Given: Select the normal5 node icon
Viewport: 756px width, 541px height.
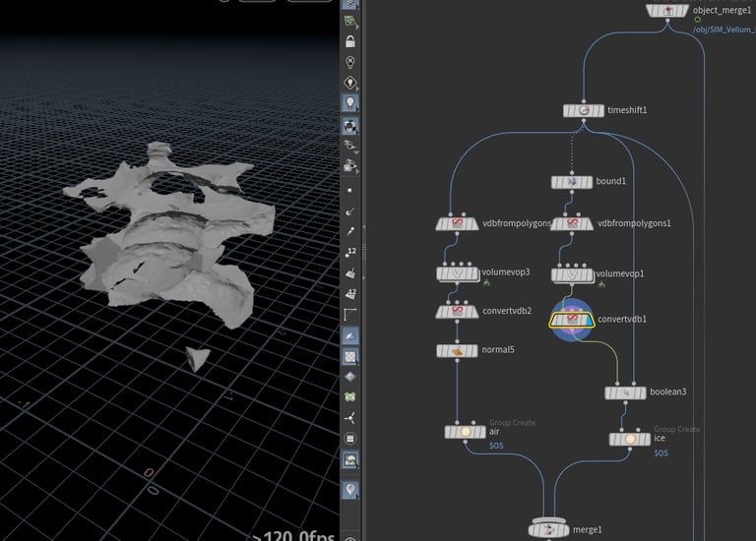Looking at the screenshot, I should 457,351.
